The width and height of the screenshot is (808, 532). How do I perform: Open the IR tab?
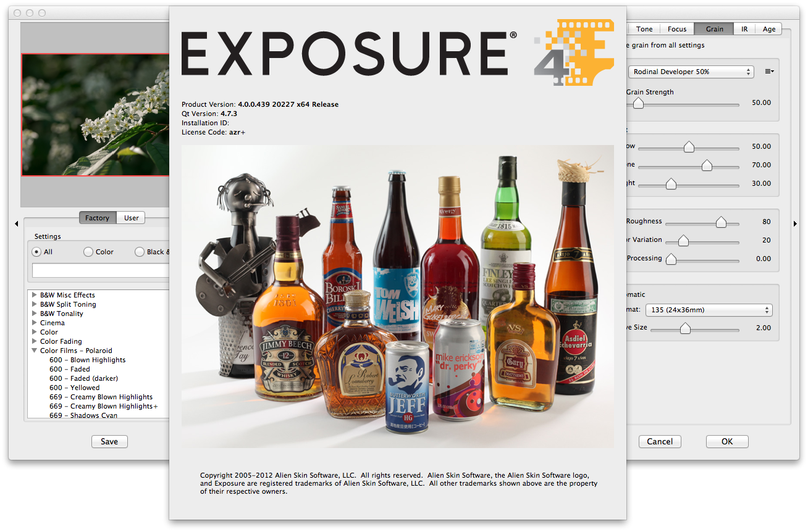click(744, 29)
